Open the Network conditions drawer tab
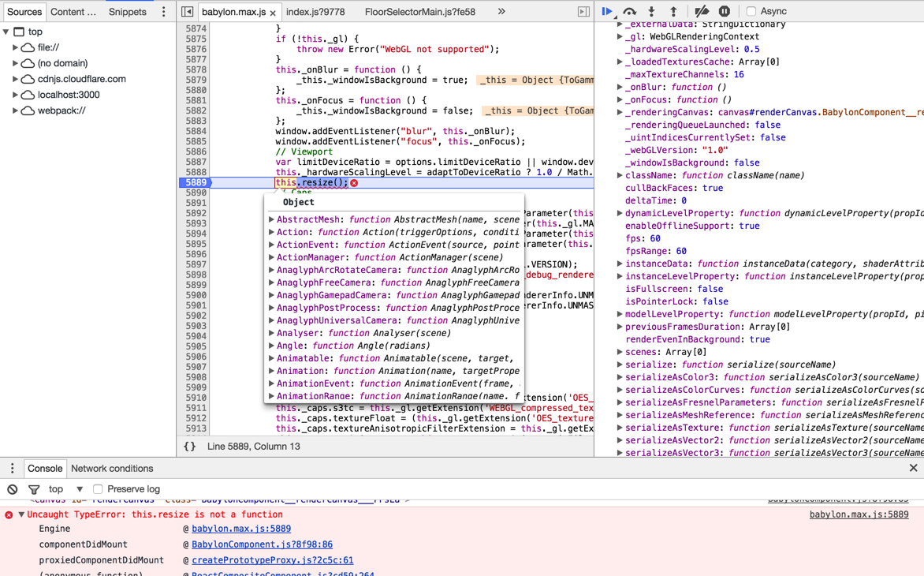Image resolution: width=924 pixels, height=576 pixels. [x=112, y=468]
